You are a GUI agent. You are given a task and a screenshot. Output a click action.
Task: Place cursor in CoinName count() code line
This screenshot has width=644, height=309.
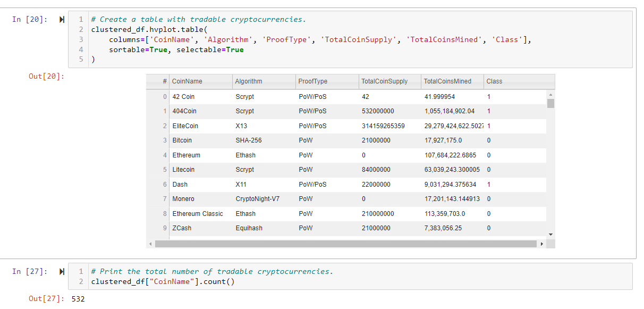[163, 281]
